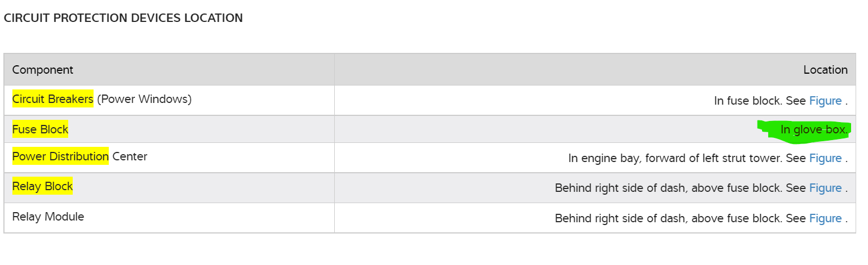Select the yellow-highlighted Circuit Breakers text
The height and width of the screenshot is (265, 868).
coord(52,100)
